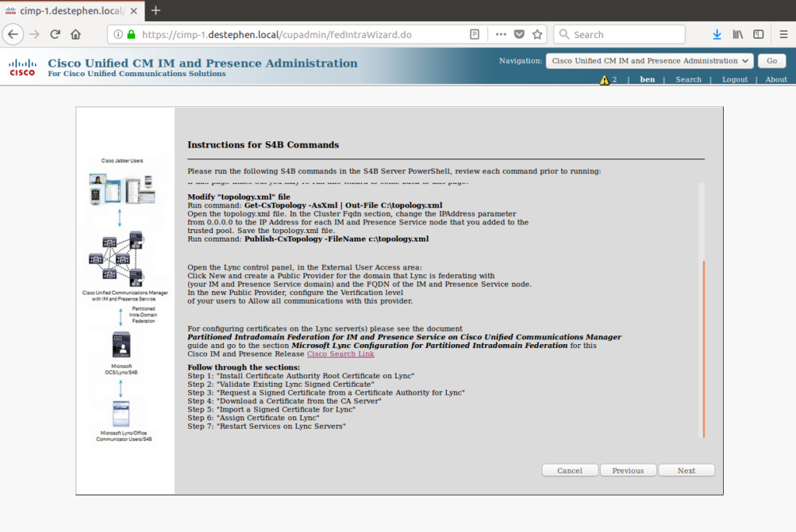
Task: Click the Go button
Action: tap(772, 61)
